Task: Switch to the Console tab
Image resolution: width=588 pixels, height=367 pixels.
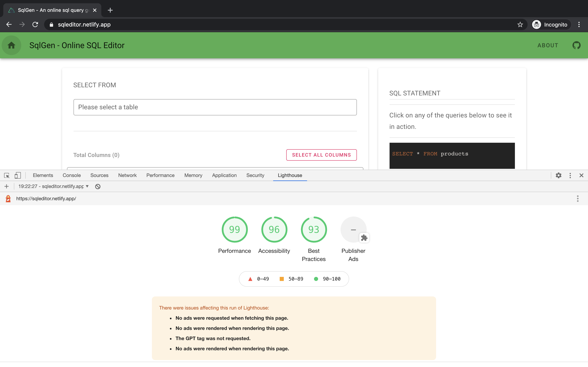Action: click(71, 175)
